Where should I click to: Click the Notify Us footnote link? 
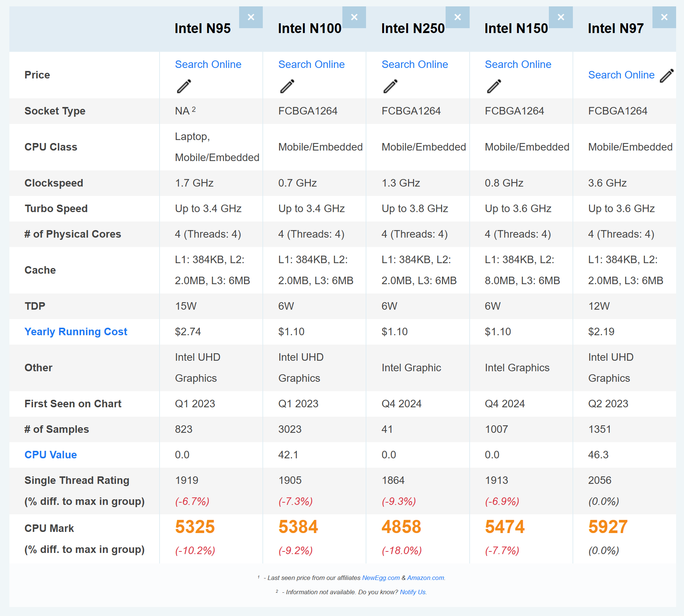tap(413, 592)
